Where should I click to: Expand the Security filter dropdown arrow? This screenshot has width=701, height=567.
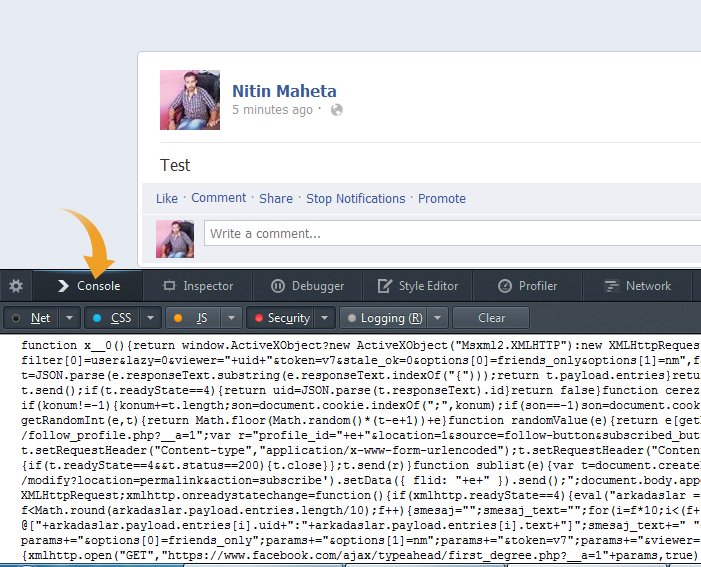click(325, 318)
